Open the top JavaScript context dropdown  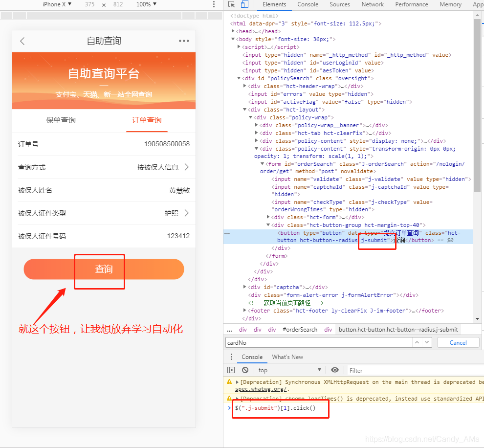pos(290,370)
